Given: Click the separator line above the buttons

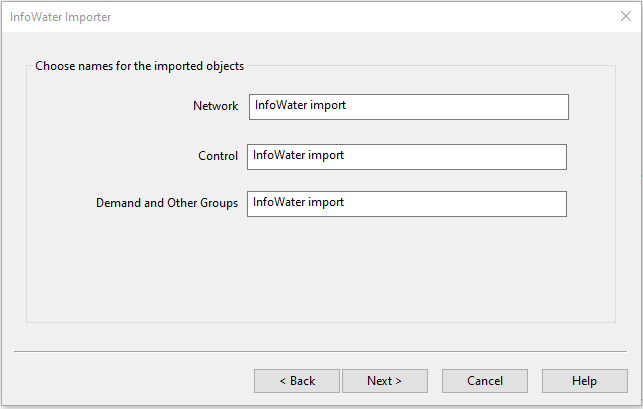Looking at the screenshot, I should 320,352.
